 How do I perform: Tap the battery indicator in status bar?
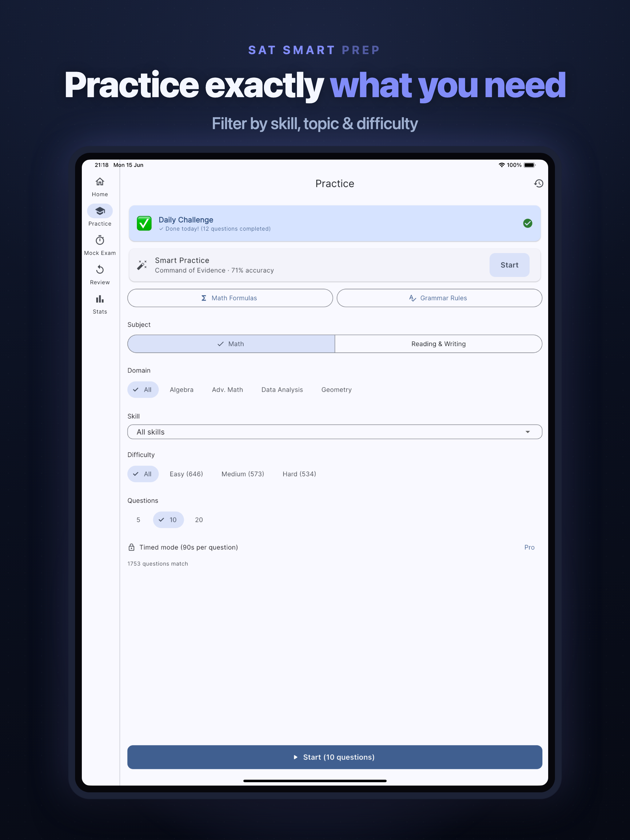pyautogui.click(x=530, y=165)
